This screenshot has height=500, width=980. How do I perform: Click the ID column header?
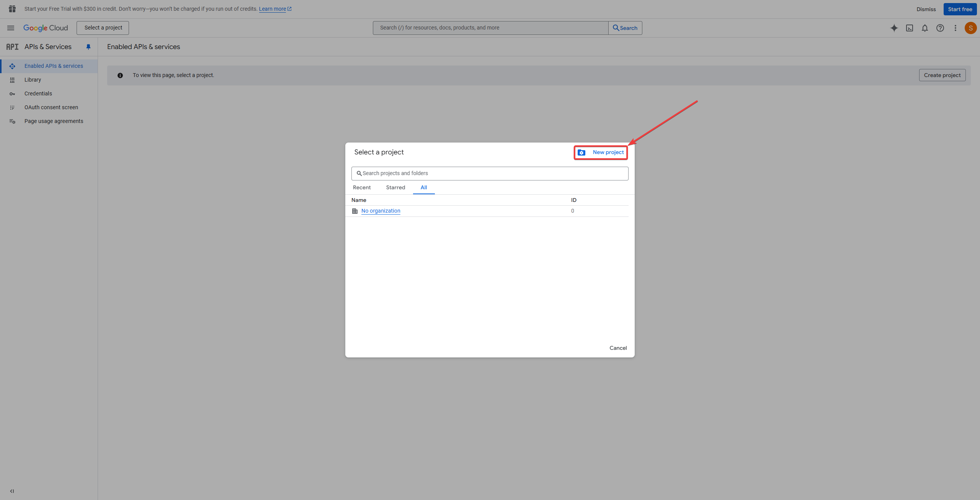point(573,200)
